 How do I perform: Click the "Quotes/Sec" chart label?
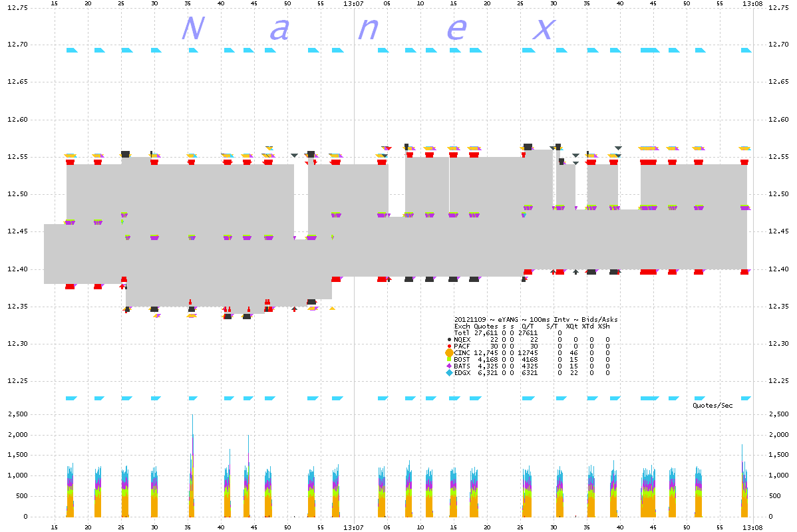click(x=713, y=406)
